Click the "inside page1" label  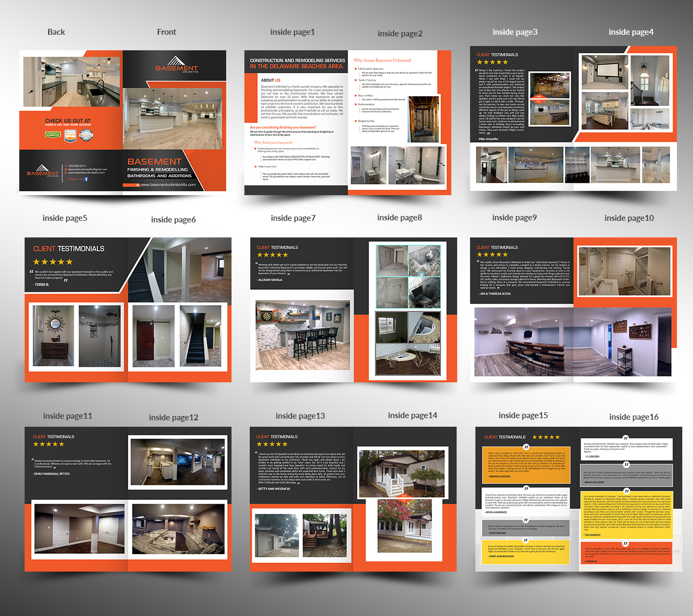tap(292, 32)
